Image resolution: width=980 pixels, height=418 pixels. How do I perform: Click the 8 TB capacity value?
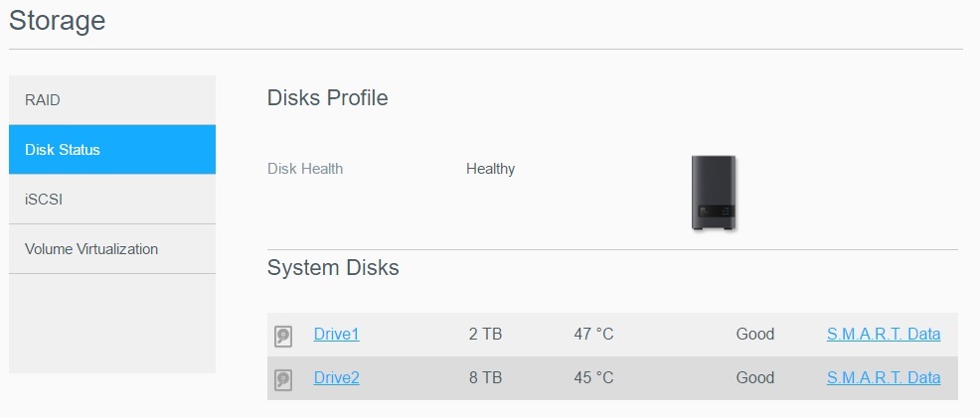pyautogui.click(x=485, y=377)
